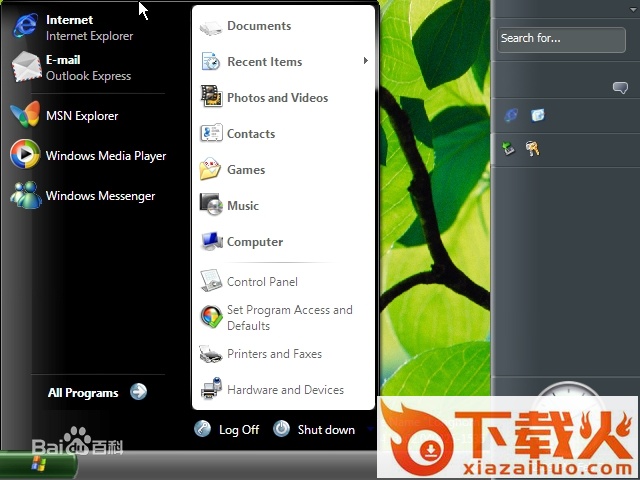Click the Shut down button

[x=314, y=429]
